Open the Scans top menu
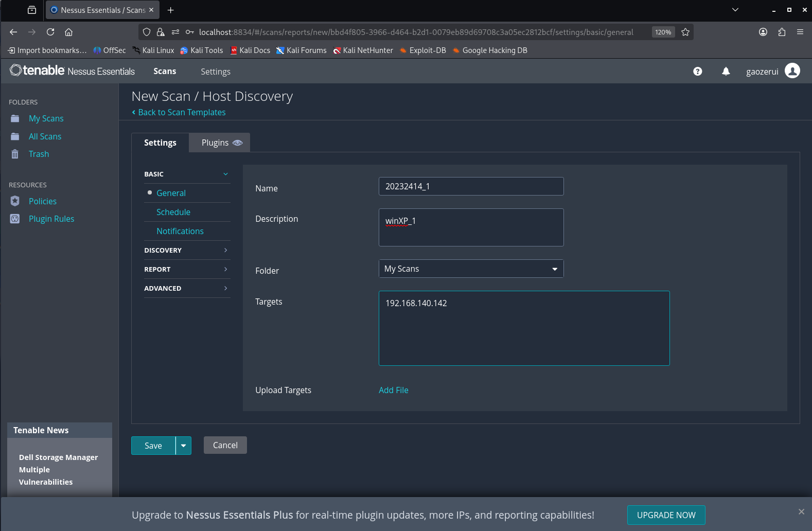Image resolution: width=812 pixels, height=531 pixels. (165, 71)
